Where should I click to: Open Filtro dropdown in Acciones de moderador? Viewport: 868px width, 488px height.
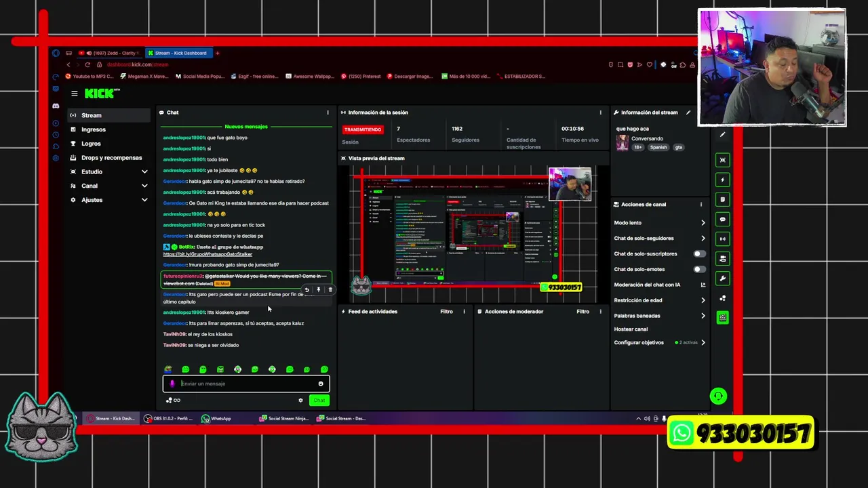click(583, 312)
